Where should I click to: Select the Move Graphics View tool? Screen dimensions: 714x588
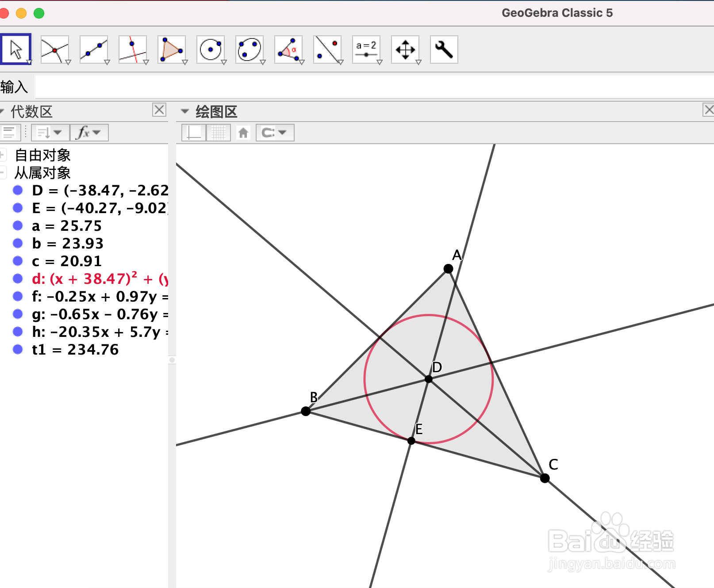(x=405, y=50)
